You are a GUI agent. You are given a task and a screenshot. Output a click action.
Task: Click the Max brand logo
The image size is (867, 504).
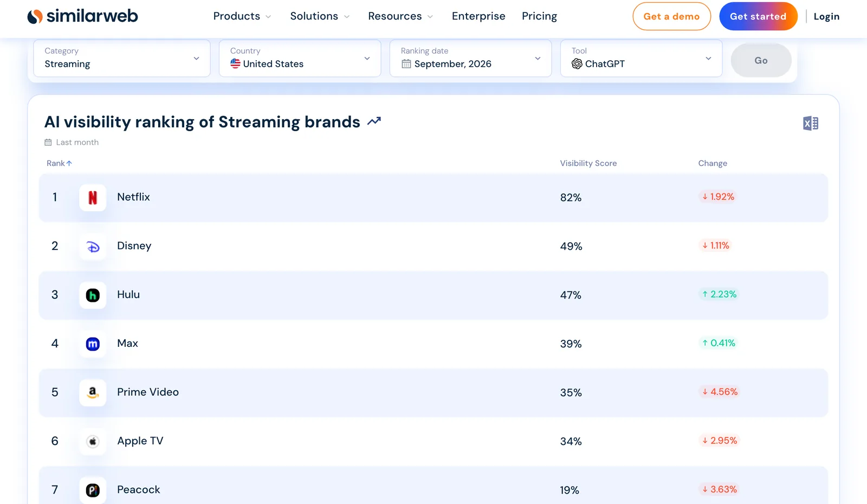coord(93,344)
